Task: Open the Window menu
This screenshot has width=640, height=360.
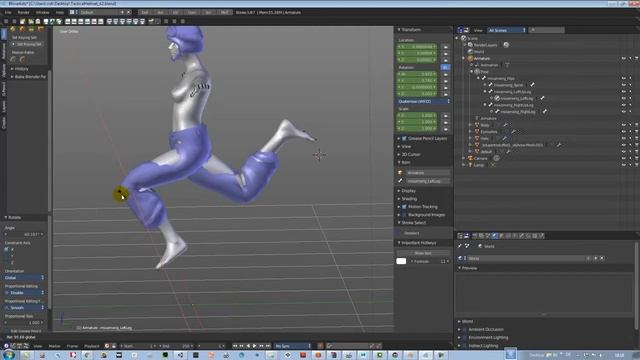Action: (42, 12)
